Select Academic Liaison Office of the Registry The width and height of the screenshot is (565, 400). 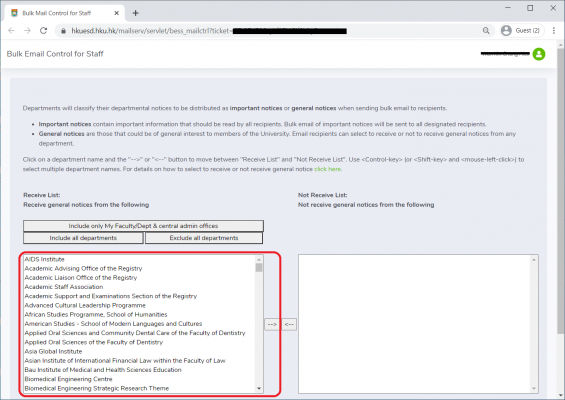139,277
